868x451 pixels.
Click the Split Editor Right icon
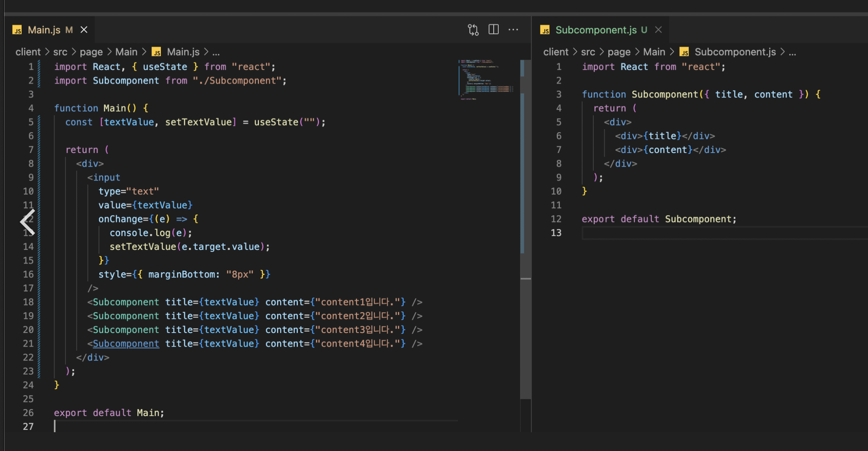493,30
